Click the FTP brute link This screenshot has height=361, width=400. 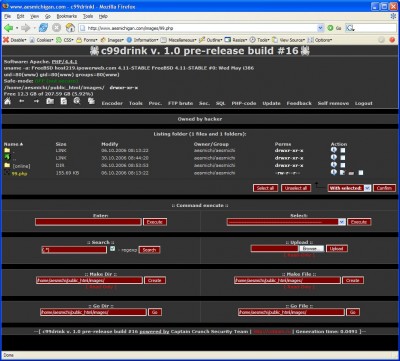pos(180,103)
